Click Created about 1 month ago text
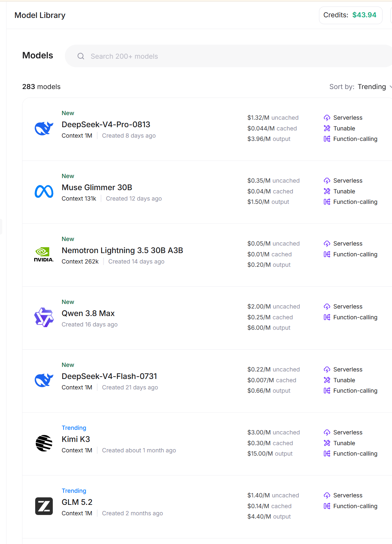 pyautogui.click(x=139, y=450)
